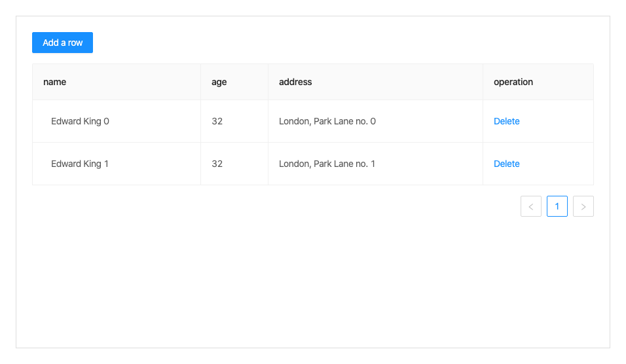Viewport: 626px width, 364px height.
Task: Go to the next page arrow
Action: (583, 206)
